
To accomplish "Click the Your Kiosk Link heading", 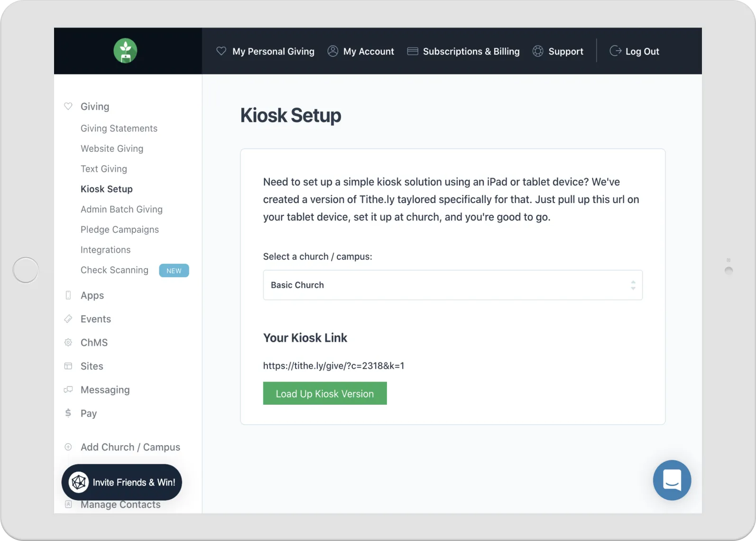I will pyautogui.click(x=305, y=338).
